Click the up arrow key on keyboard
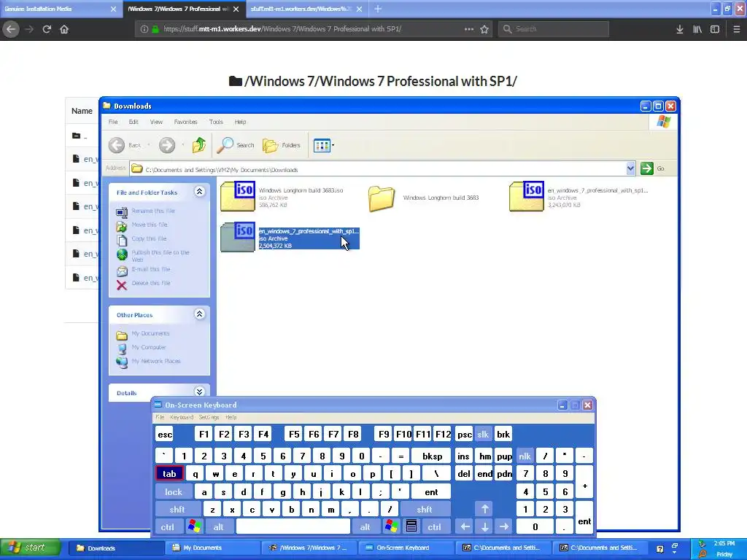The height and width of the screenshot is (560, 747). pos(484,510)
